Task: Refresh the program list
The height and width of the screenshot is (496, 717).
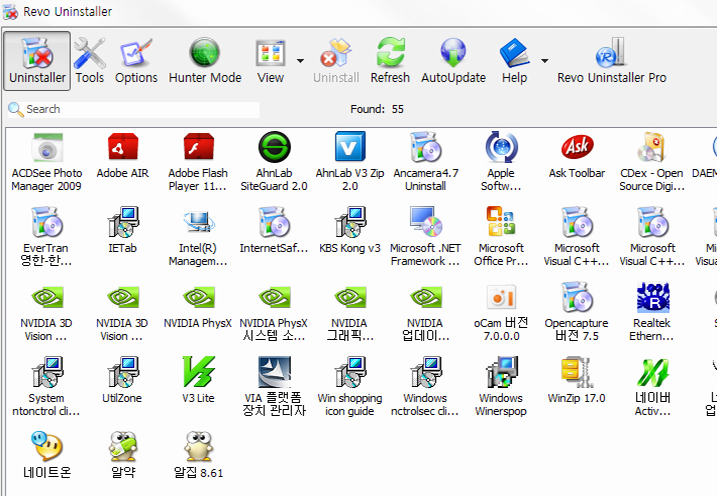Action: (390, 61)
